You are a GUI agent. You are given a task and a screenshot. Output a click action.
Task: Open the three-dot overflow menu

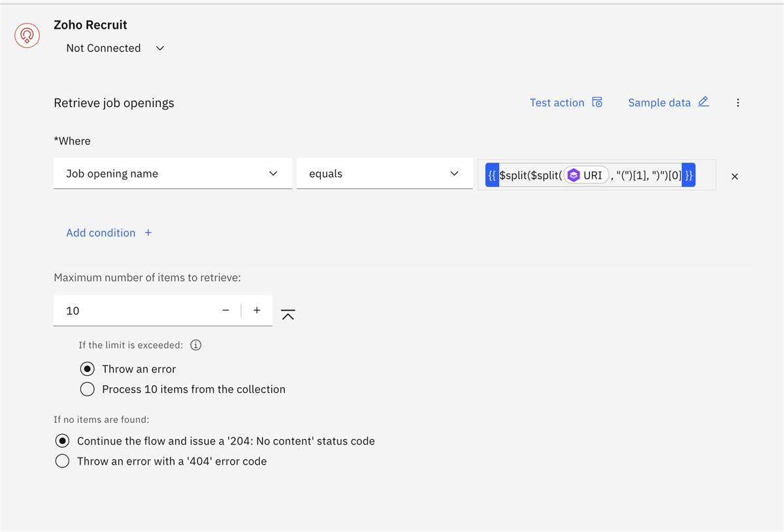click(x=738, y=102)
